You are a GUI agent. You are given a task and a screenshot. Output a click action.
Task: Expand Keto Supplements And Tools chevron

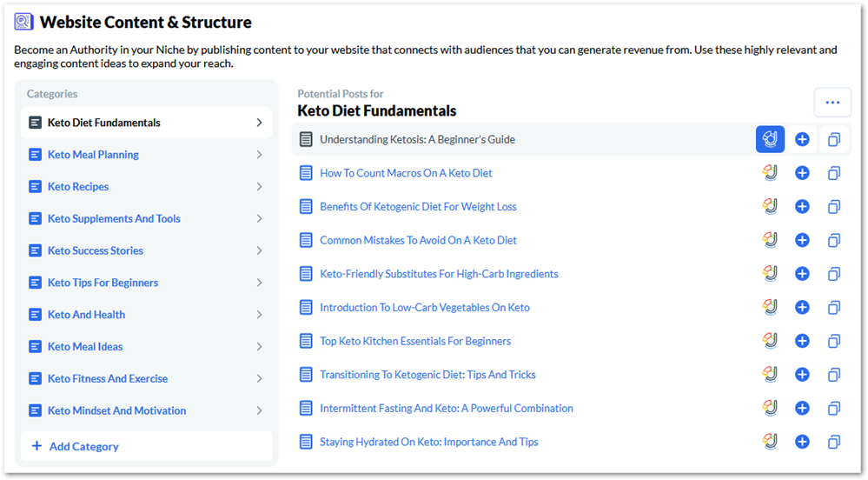pyautogui.click(x=259, y=218)
